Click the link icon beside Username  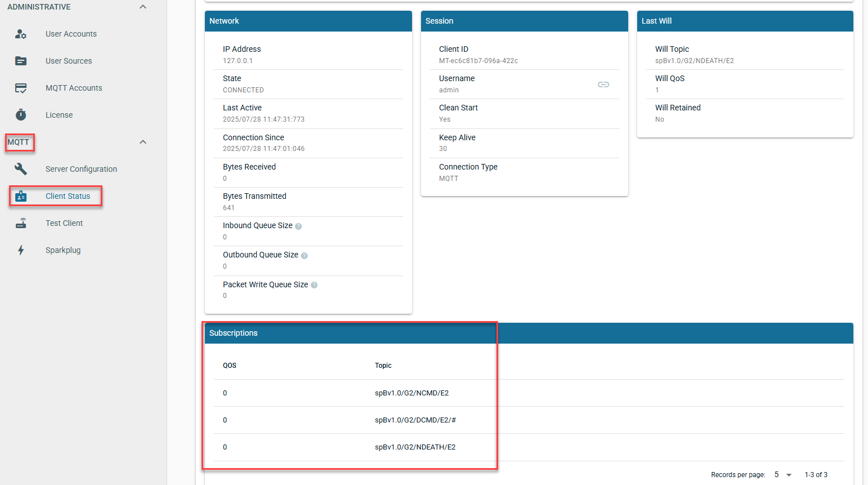point(603,84)
